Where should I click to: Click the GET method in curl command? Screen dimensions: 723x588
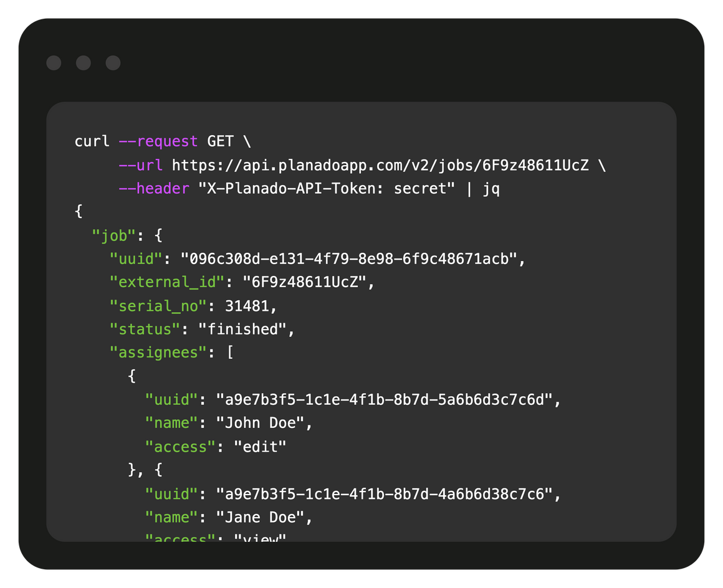221,141
